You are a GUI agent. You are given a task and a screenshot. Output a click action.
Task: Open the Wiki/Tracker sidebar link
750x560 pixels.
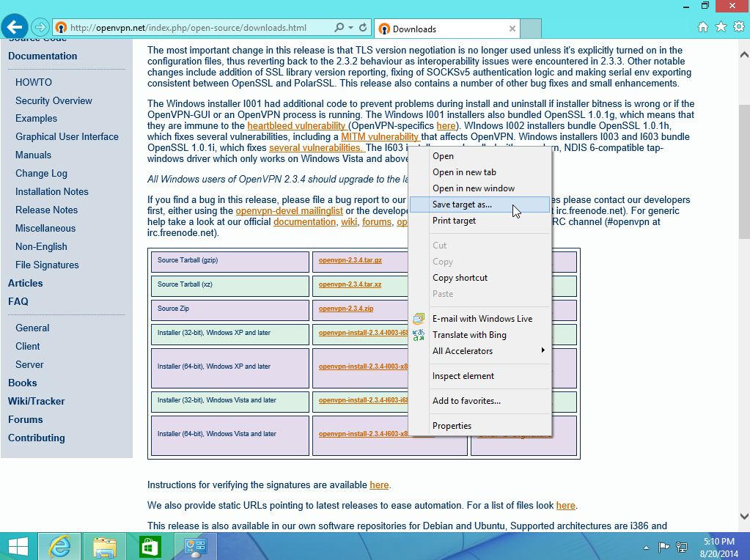click(x=37, y=401)
